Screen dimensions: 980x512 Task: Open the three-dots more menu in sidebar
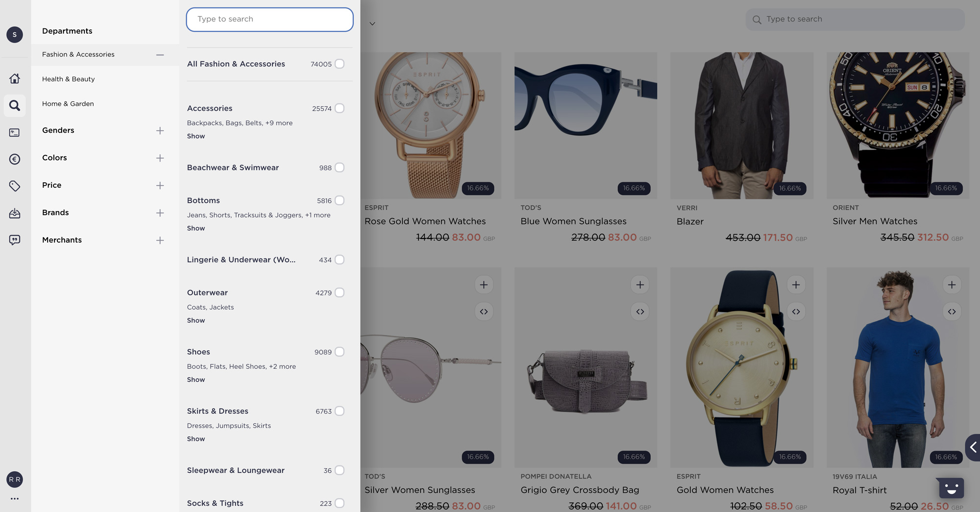(15, 499)
